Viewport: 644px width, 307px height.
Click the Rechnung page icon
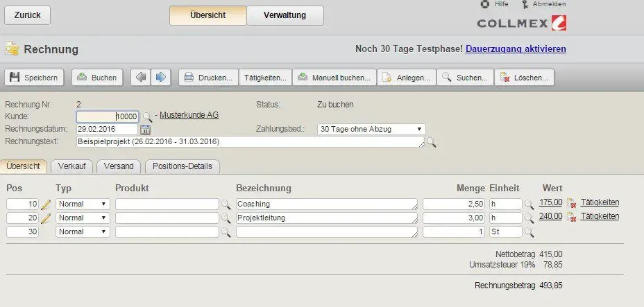point(12,49)
